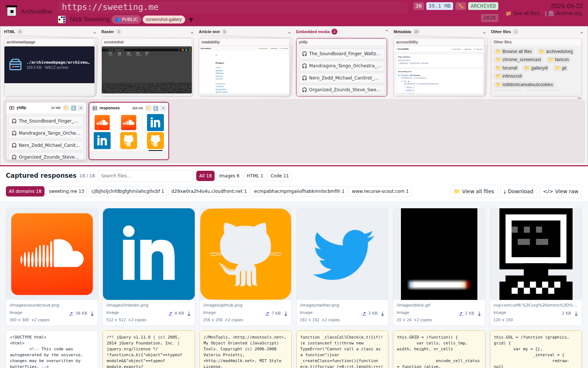This screenshot has height=368, width=588.
Task: Toggle the PUBLIC visibility badge
Action: (x=126, y=20)
